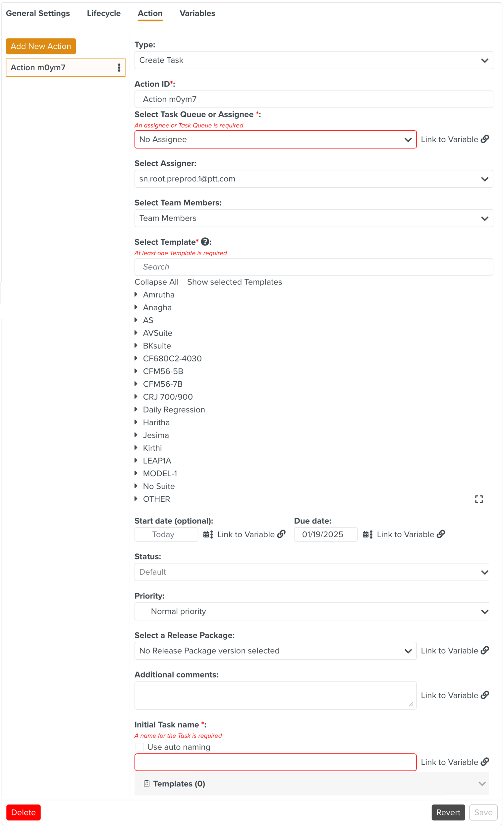Click link icon beside Additional comments box
The image size is (504, 829).
[484, 695]
